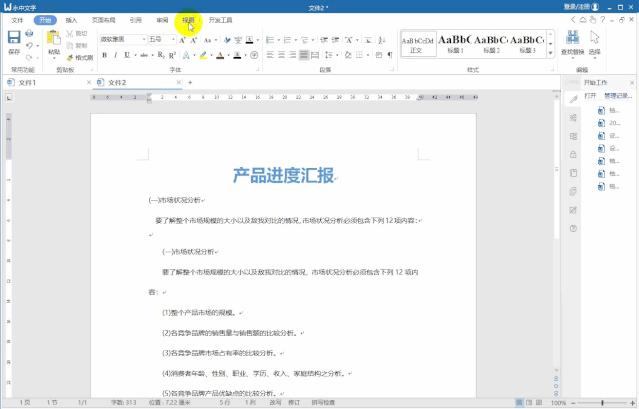The height and width of the screenshot is (409, 639).
Task: Expand the styles gallery
Action: pos(551,53)
